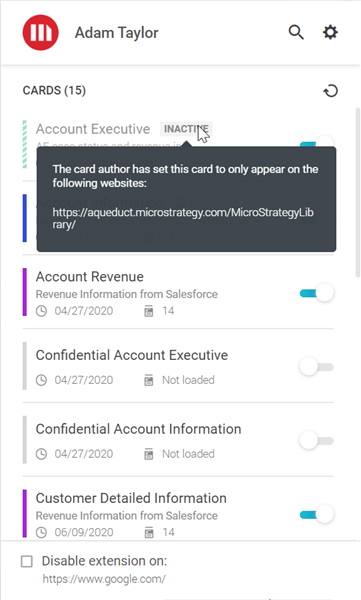The height and width of the screenshot is (600, 361).
Task: Toggle off Customer Detailed Information card
Action: click(x=317, y=515)
